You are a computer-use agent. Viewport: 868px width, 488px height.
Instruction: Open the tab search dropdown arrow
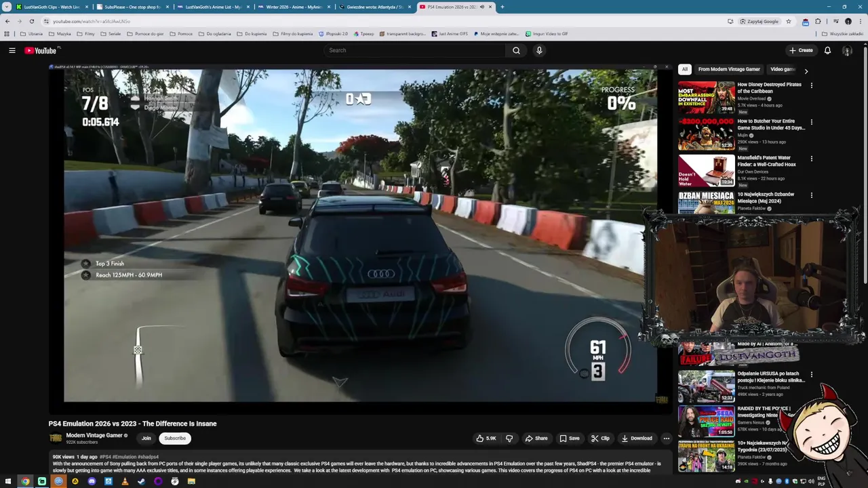7,7
